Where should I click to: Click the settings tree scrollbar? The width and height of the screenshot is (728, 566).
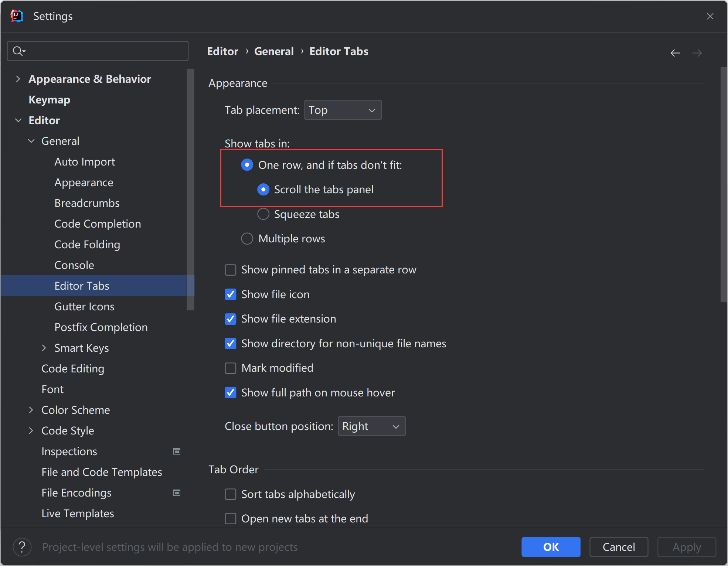tap(190, 190)
